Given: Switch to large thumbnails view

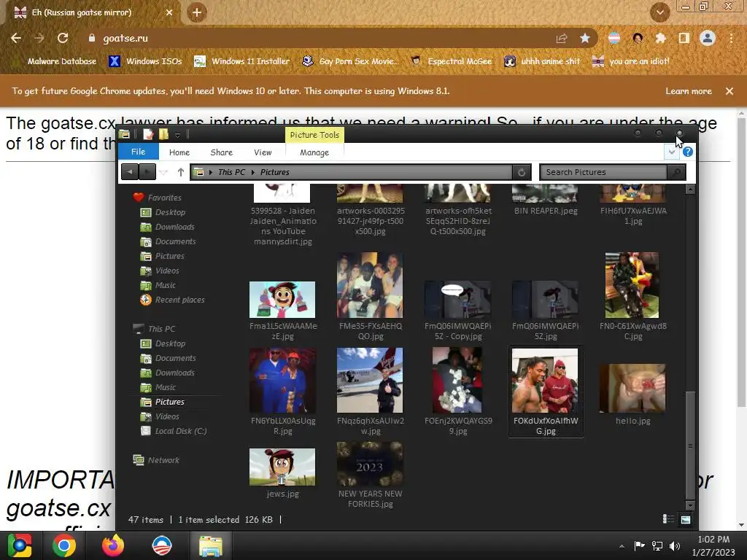Looking at the screenshot, I should 686,519.
